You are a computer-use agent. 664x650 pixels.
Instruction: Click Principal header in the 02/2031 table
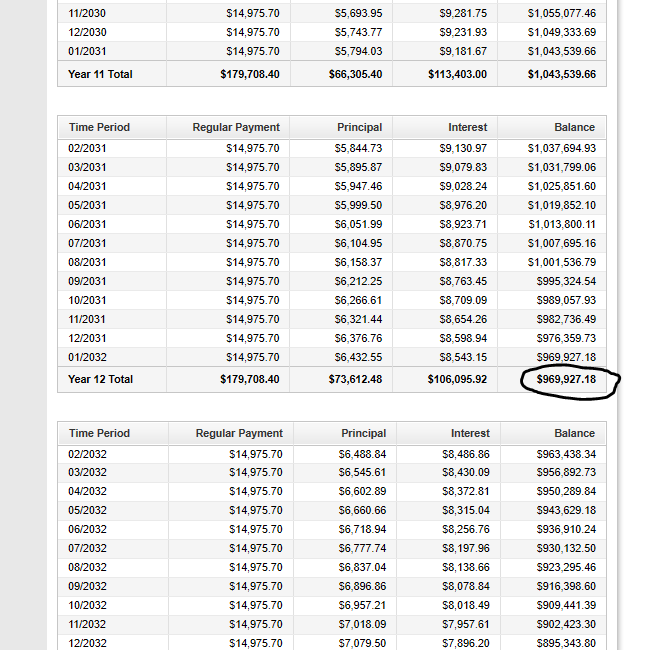click(360, 127)
